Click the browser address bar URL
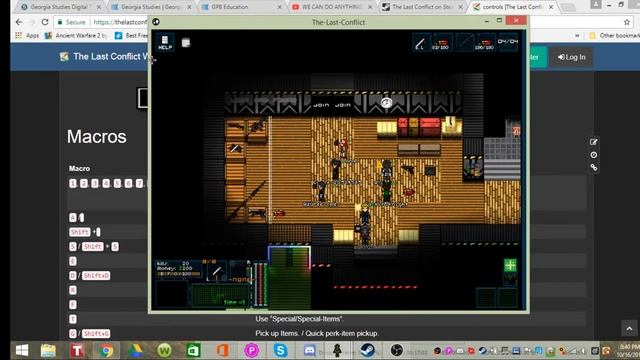Viewport: 640px width, 360px height. tap(120, 22)
